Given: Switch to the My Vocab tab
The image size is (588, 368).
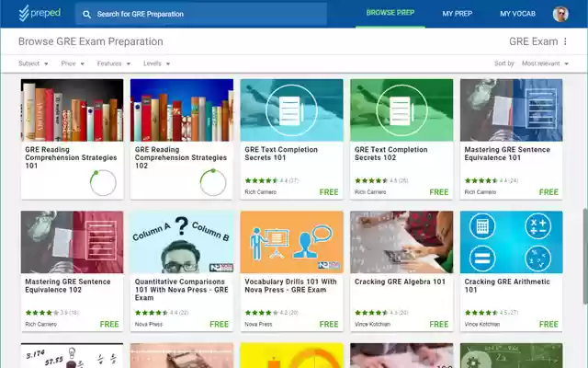Looking at the screenshot, I should tap(517, 14).
